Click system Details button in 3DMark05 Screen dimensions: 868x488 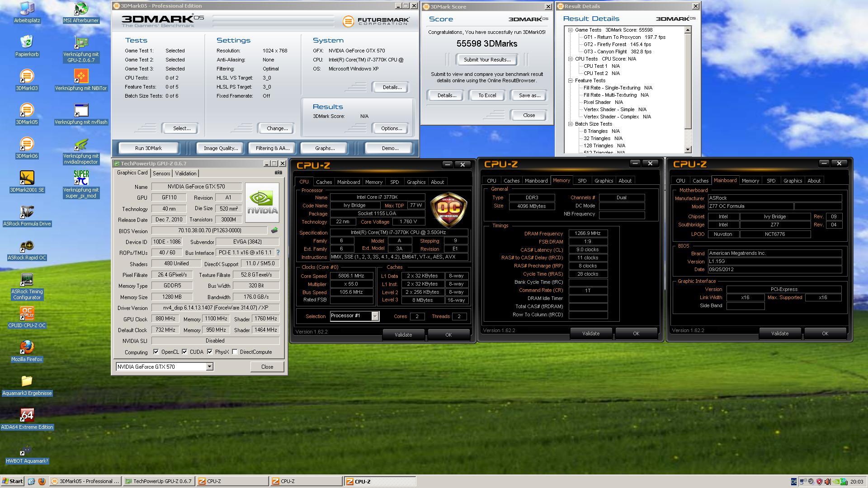click(392, 87)
